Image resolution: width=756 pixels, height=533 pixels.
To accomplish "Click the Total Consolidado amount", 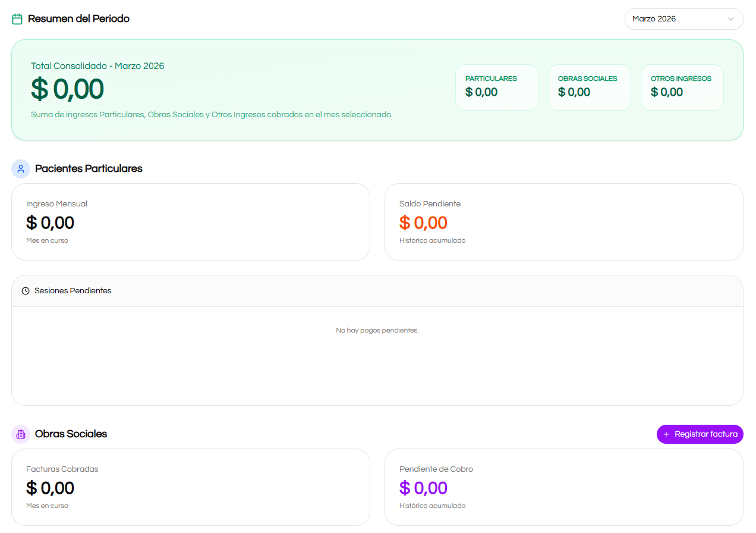I will [x=68, y=89].
